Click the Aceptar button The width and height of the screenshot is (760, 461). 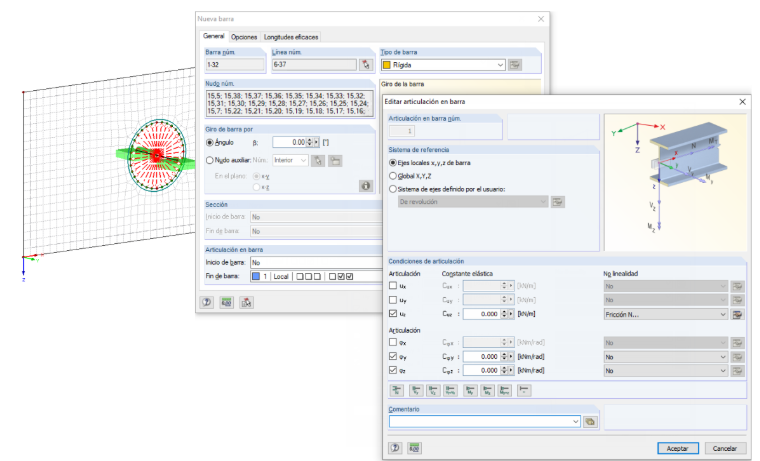[678, 448]
